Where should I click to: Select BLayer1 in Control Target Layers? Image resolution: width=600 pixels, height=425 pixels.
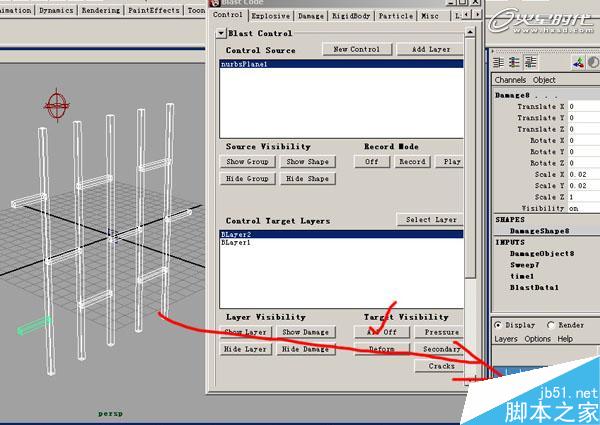click(342, 243)
